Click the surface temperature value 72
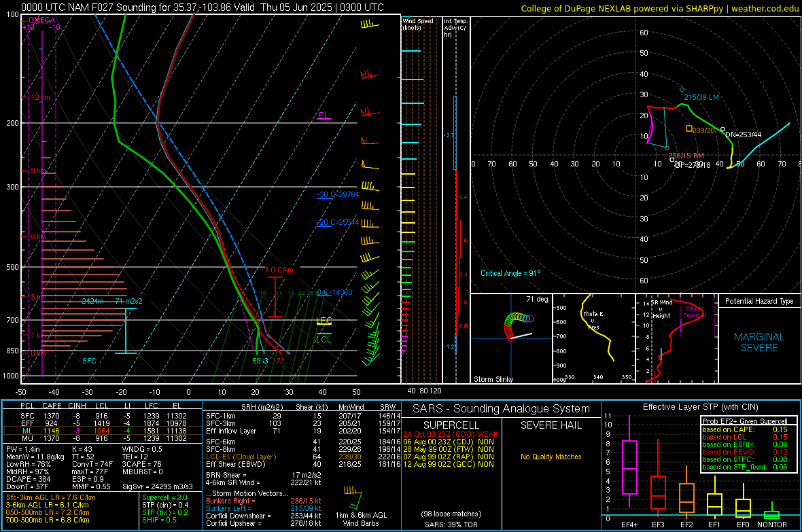The image size is (802, 532). pyautogui.click(x=280, y=361)
